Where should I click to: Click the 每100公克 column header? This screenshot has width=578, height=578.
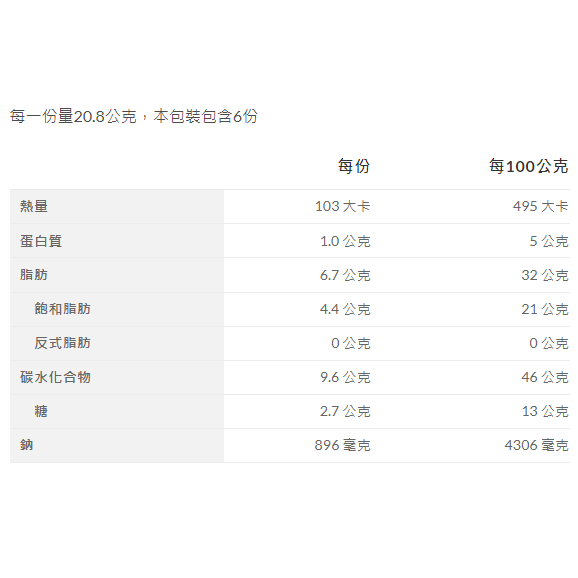click(529, 166)
